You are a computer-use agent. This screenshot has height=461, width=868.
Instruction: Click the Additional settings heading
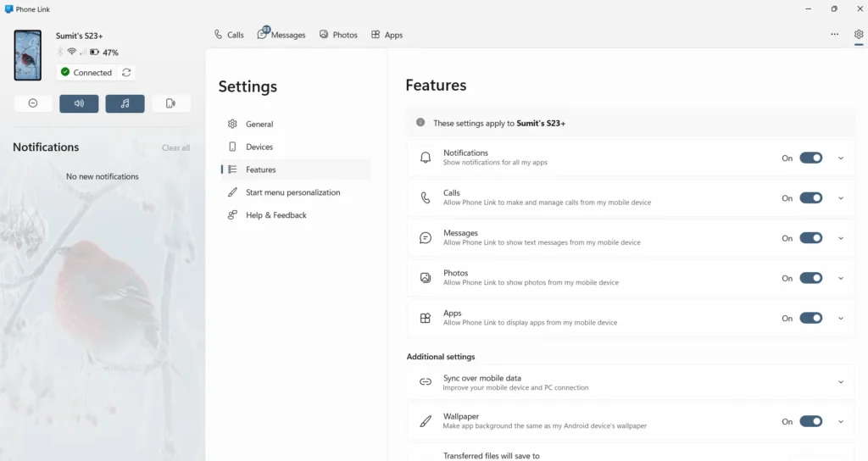(x=441, y=357)
